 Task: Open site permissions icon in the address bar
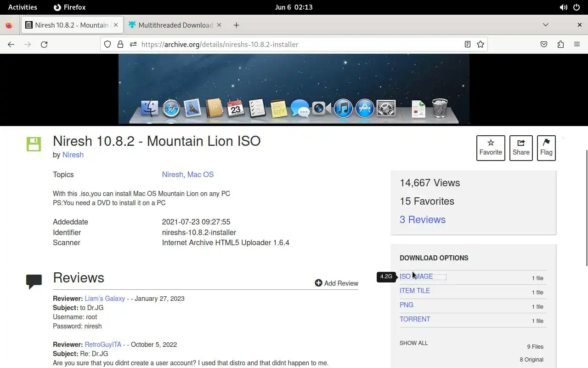click(x=133, y=45)
